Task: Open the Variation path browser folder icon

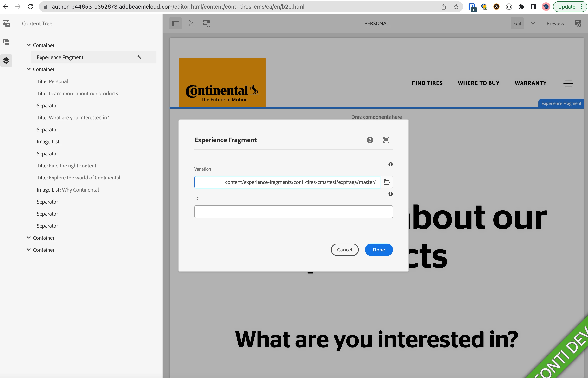Action: (387, 182)
